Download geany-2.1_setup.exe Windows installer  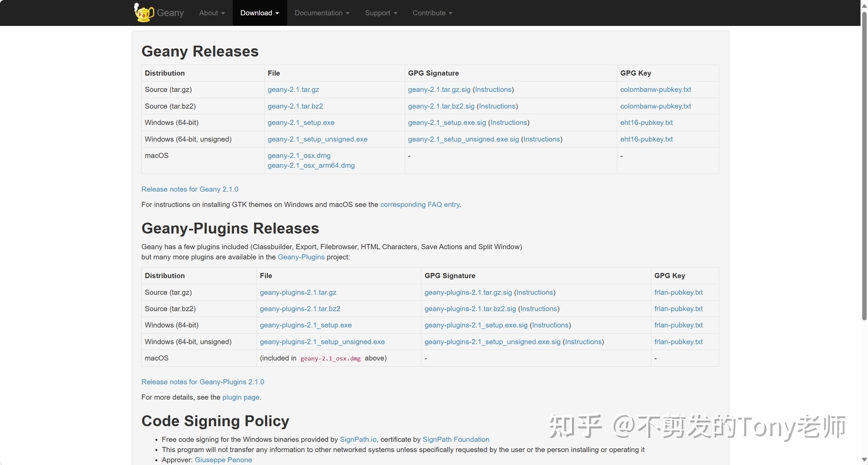pos(301,123)
